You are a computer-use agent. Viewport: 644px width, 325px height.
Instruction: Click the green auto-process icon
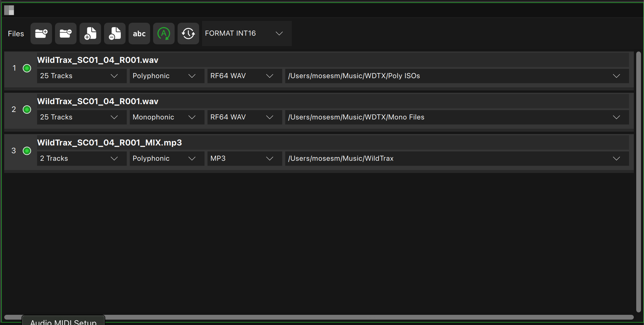pyautogui.click(x=164, y=34)
